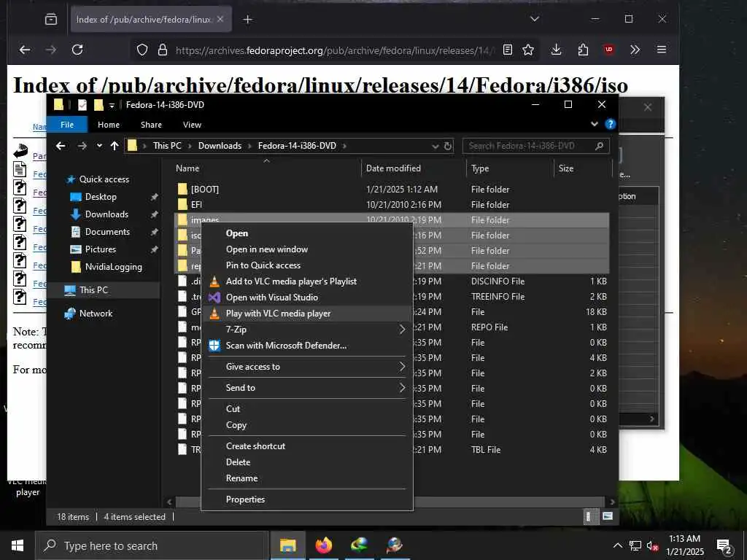Viewport: 747px width, 560px height.
Task: Select Pin to Quick access
Action: click(x=263, y=265)
